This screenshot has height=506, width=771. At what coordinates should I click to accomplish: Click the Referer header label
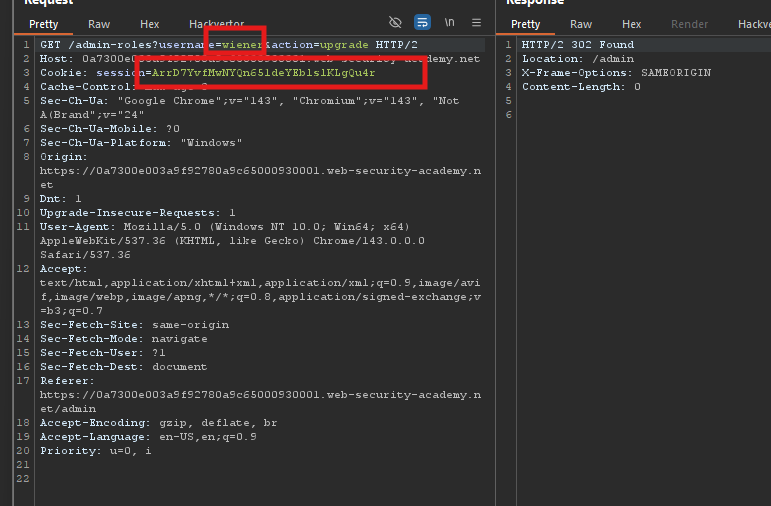(x=67, y=381)
